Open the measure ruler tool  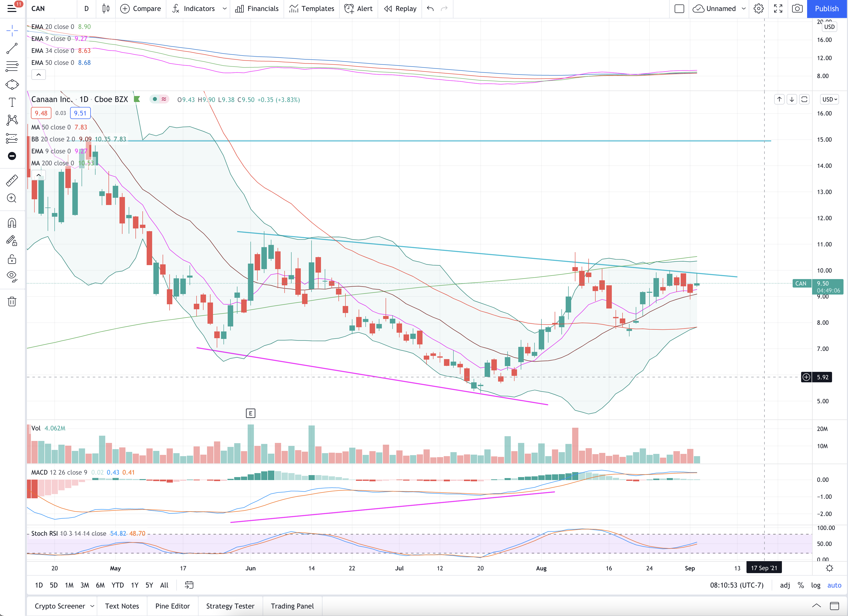click(x=12, y=181)
